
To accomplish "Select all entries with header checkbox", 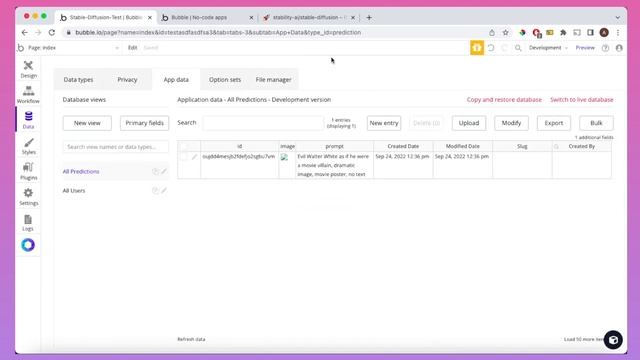I will 184,147.
